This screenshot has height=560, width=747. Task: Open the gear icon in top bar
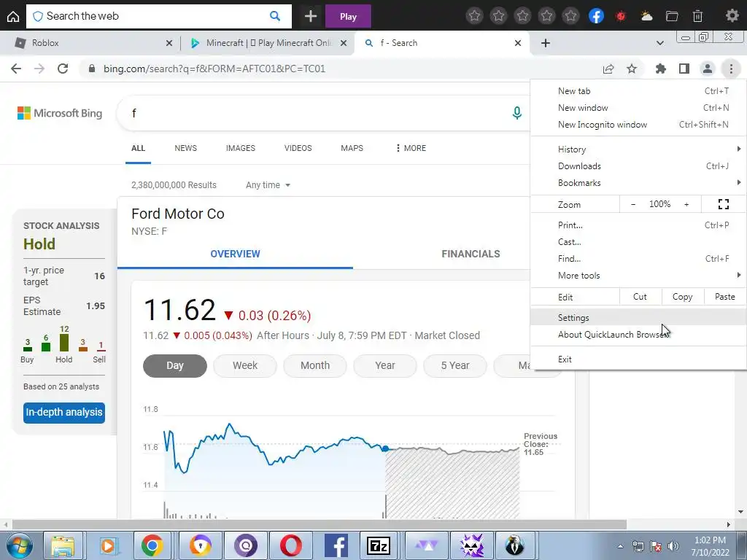[x=732, y=16]
